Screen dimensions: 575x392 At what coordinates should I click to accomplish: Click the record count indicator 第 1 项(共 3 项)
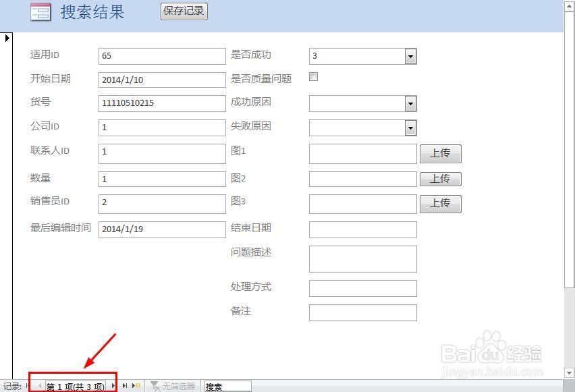(74, 386)
